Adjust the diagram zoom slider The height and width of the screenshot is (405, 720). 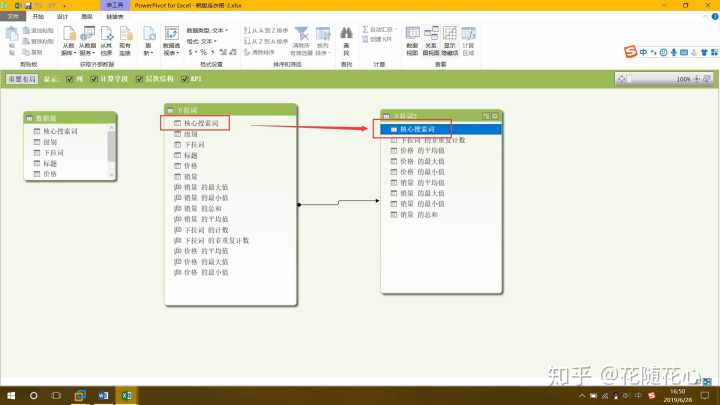652,79
